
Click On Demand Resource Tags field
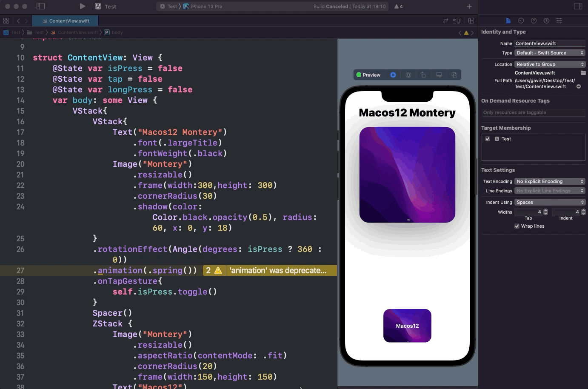coord(534,112)
